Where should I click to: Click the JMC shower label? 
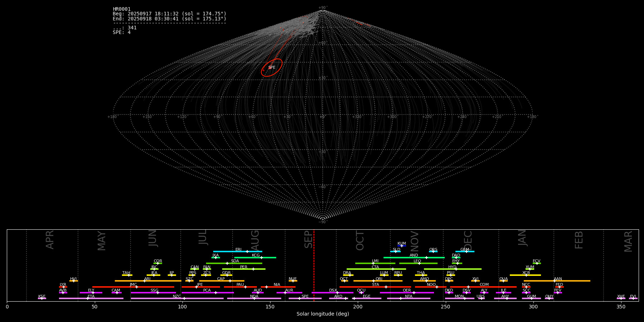click(x=133, y=284)
